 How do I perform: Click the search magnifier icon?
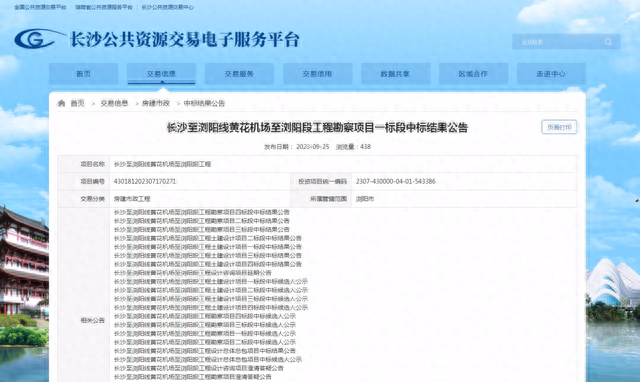click(608, 42)
